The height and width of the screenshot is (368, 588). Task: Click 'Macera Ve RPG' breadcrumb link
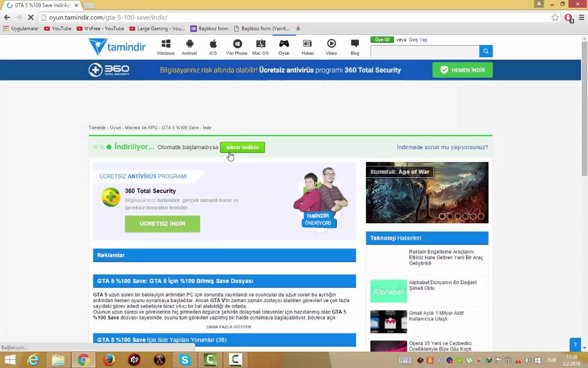pyautogui.click(x=141, y=128)
